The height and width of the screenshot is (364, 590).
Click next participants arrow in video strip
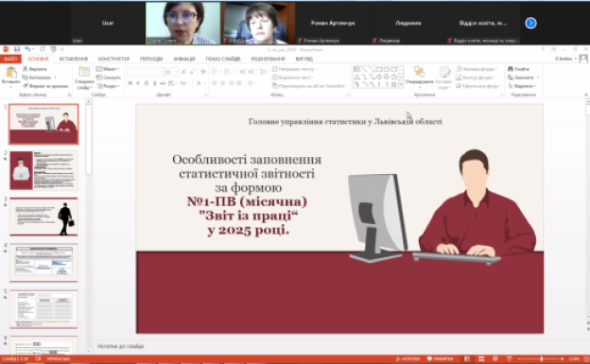(x=531, y=24)
